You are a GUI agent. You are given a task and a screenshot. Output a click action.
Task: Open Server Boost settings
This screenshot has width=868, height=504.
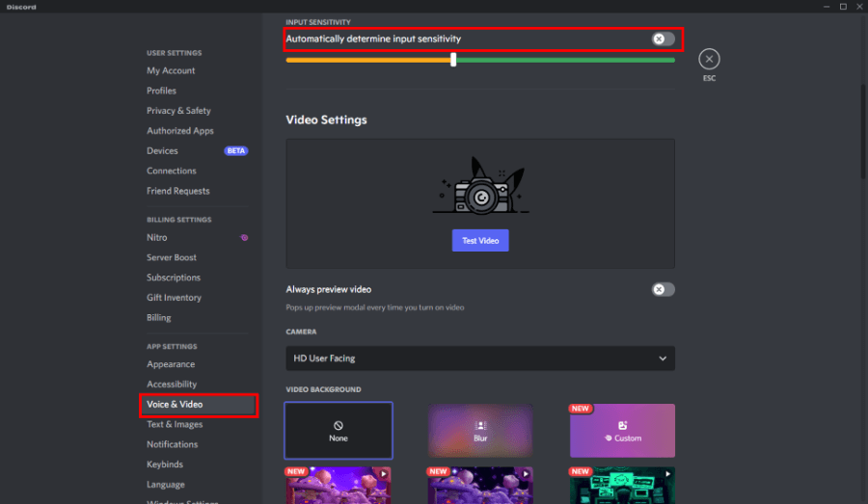point(171,257)
